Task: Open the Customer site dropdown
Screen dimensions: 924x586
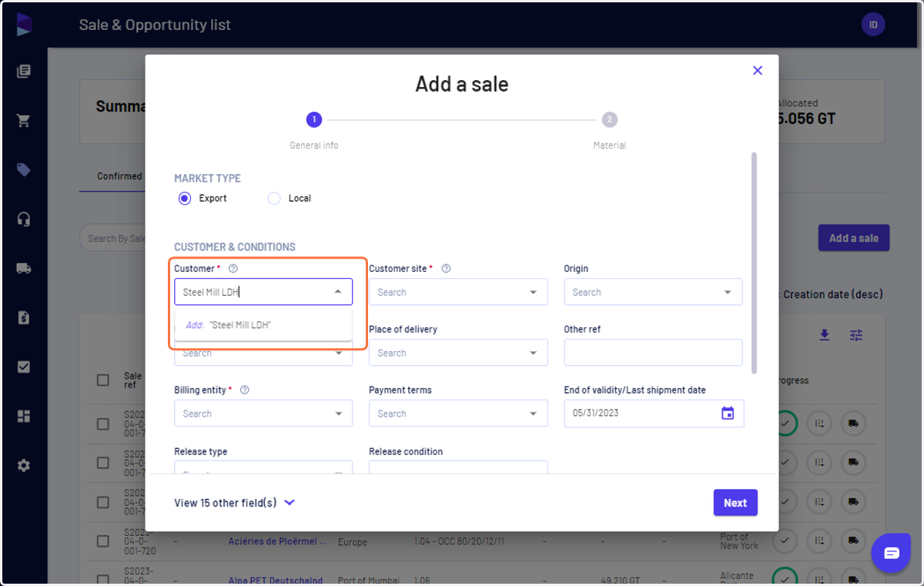Action: click(458, 292)
